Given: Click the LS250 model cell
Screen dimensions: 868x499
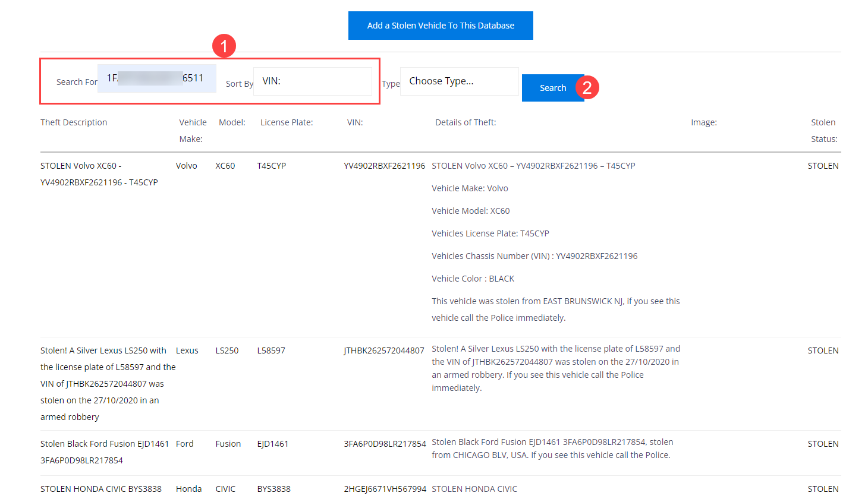Looking at the screenshot, I should 227,350.
